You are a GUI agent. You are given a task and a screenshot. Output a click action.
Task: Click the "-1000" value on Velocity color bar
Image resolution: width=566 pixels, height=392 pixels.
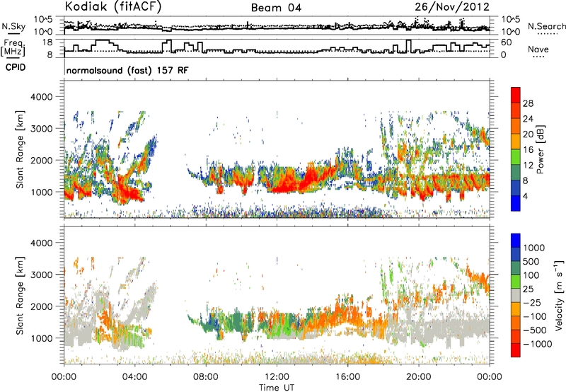[538, 344]
